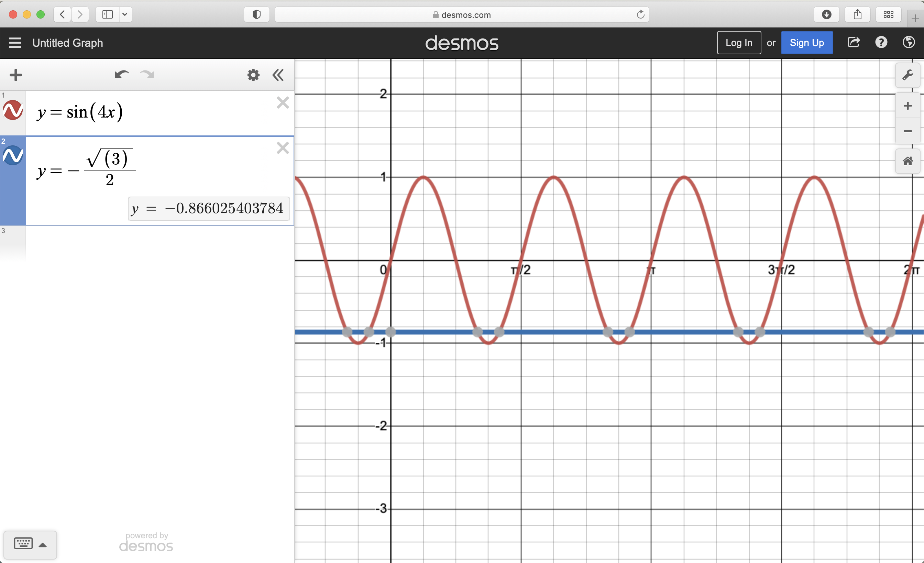Toggle visibility of the horizontal line expression
Screen dimensions: 924x563
point(13,155)
